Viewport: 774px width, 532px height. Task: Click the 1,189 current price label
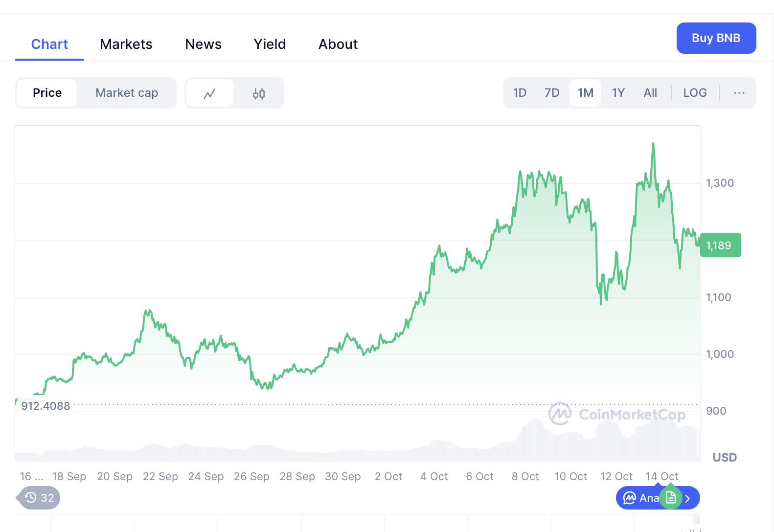[720, 245]
